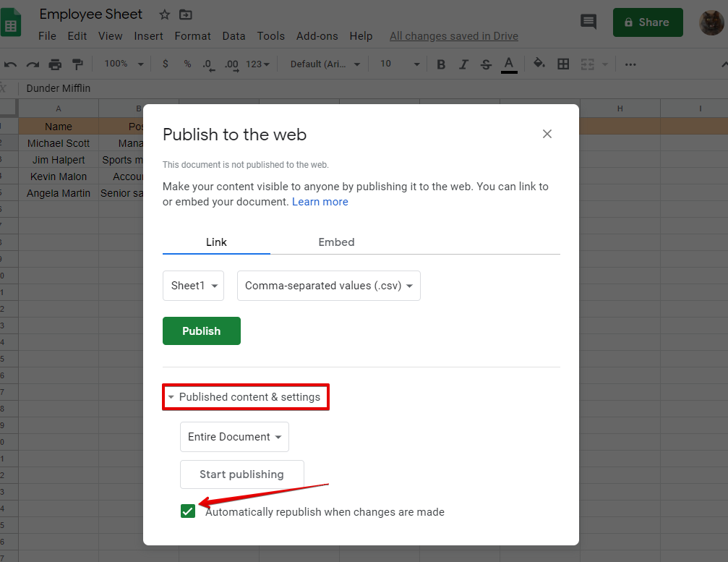The image size is (728, 562).
Task: Open the text color picker
Action: point(509,64)
